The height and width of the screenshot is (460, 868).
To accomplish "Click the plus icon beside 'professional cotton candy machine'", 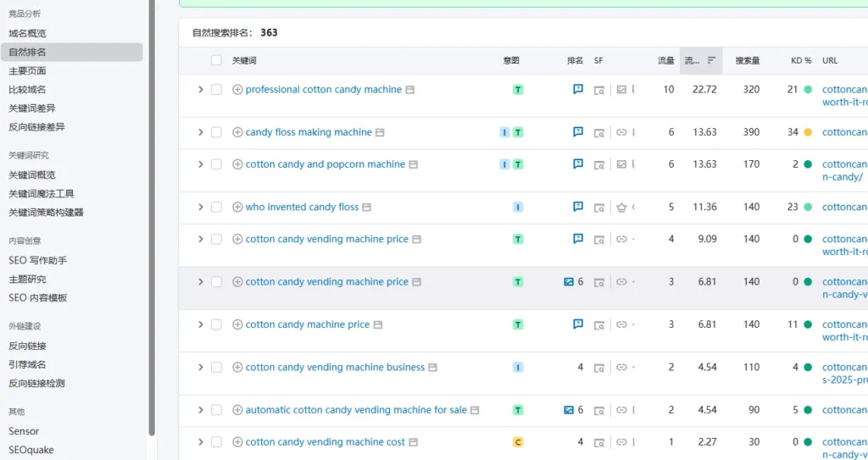I will (x=237, y=90).
